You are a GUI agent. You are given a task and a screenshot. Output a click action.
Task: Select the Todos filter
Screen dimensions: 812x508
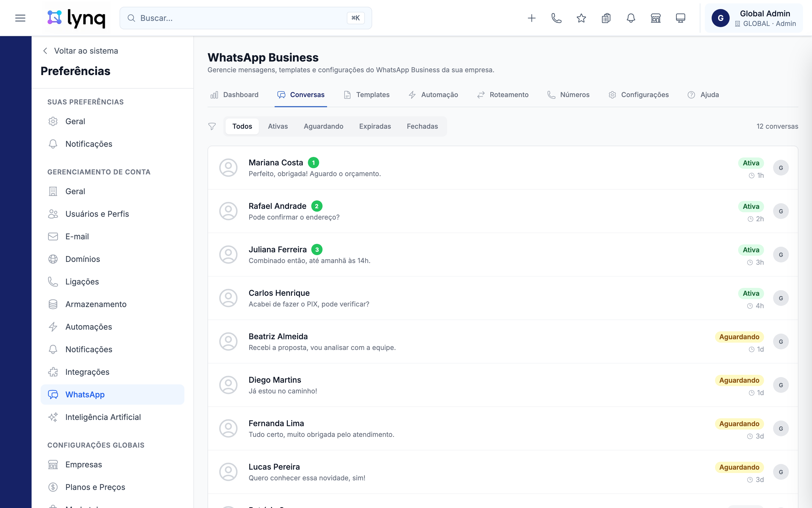[242, 126]
